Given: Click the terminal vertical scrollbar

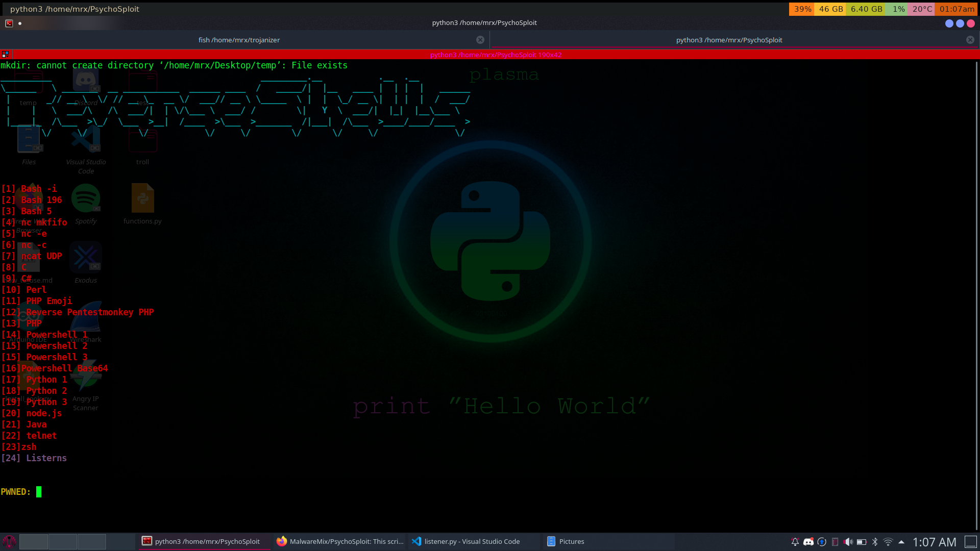Looking at the screenshot, I should coord(976,296).
